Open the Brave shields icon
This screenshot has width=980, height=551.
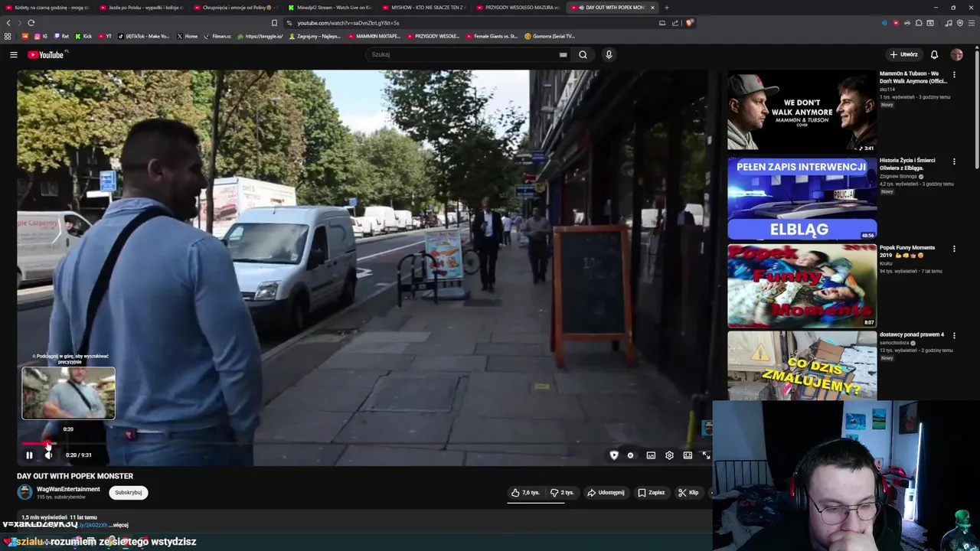pos(689,23)
